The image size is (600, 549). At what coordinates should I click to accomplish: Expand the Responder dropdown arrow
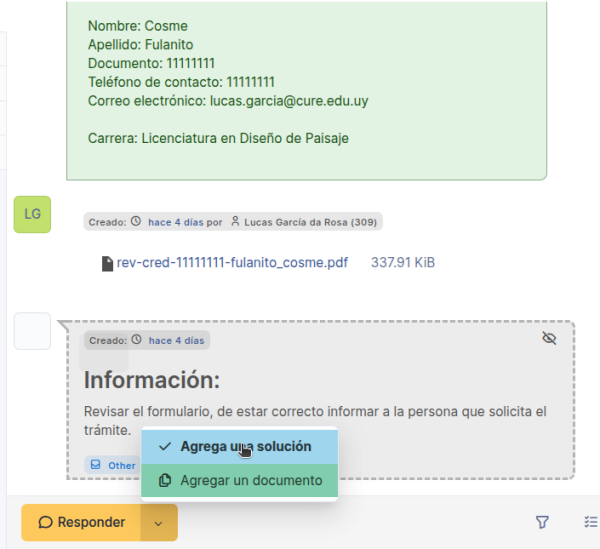coord(159,523)
